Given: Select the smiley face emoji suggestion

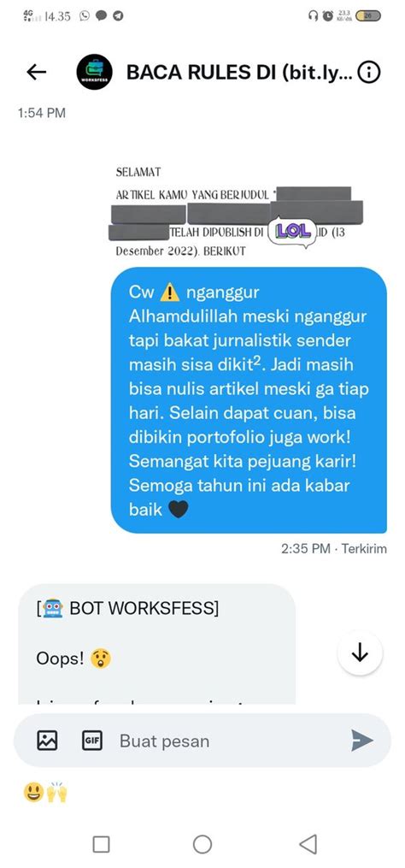Looking at the screenshot, I should [x=33, y=794].
